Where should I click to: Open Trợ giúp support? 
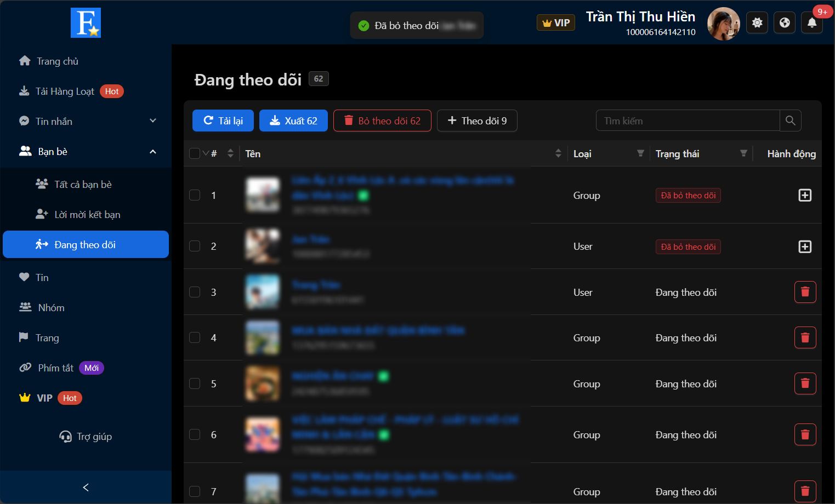[86, 437]
